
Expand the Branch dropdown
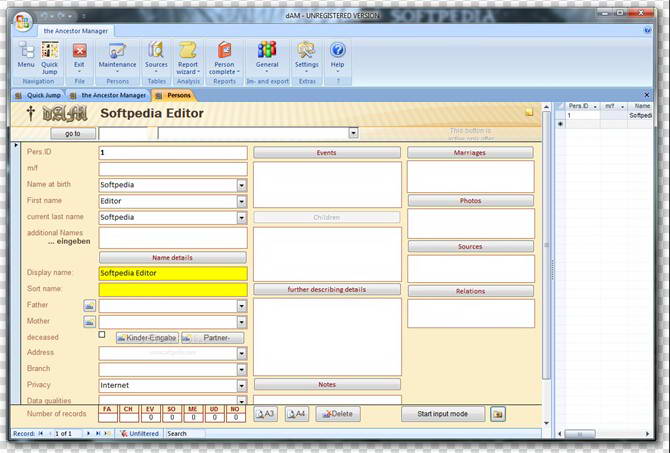coord(242,370)
